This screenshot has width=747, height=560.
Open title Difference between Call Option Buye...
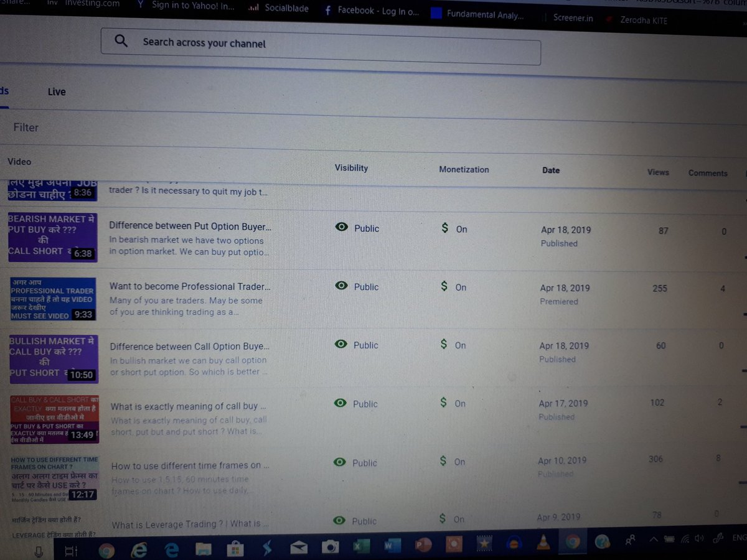[190, 347]
